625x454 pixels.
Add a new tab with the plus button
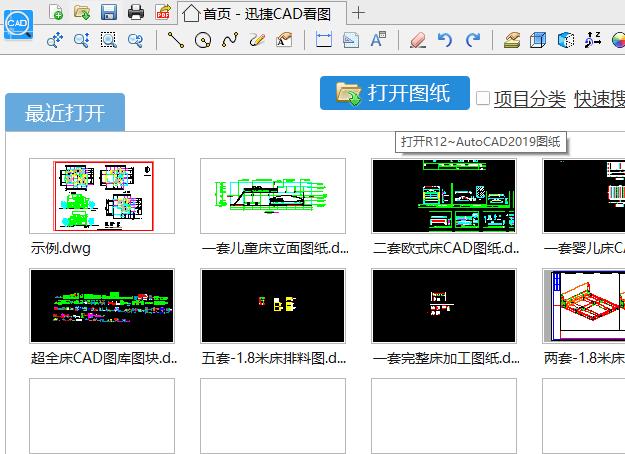pos(358,13)
